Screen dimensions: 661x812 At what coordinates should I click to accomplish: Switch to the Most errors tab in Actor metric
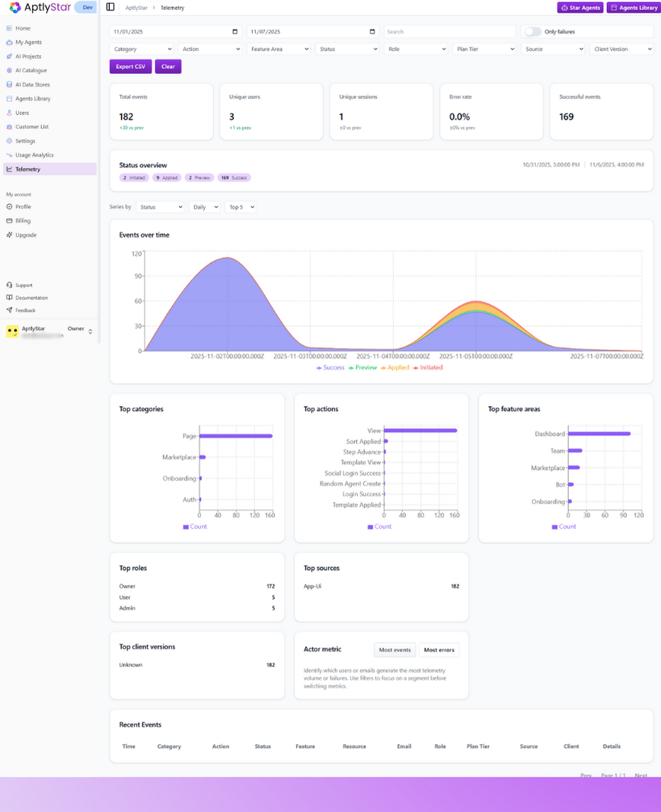[x=439, y=650]
